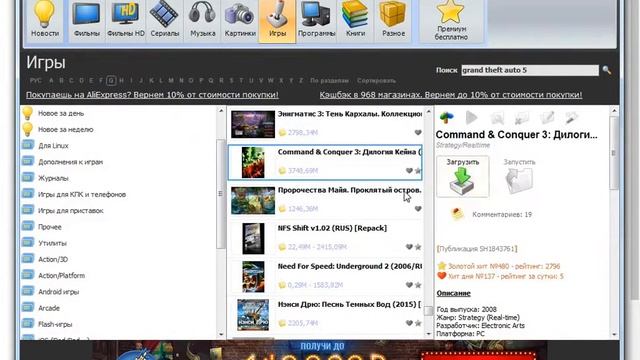Viewport: 640px width, 360px height.
Task: Open the Музыка headphones section
Action: [202, 20]
